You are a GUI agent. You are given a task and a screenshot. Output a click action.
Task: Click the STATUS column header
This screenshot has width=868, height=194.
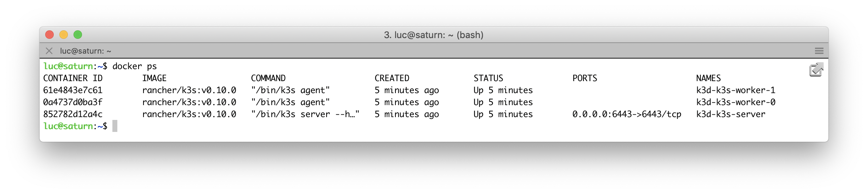[488, 78]
